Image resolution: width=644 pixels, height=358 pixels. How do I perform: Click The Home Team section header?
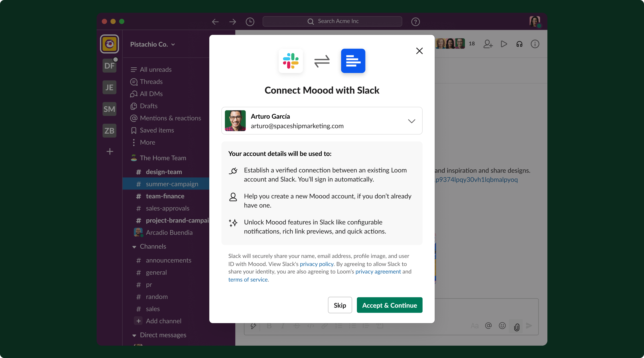158,158
